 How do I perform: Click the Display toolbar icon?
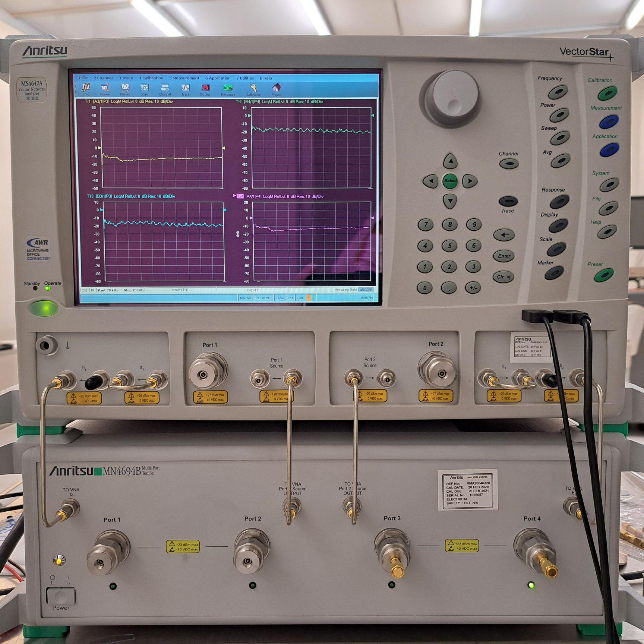[x=205, y=89]
